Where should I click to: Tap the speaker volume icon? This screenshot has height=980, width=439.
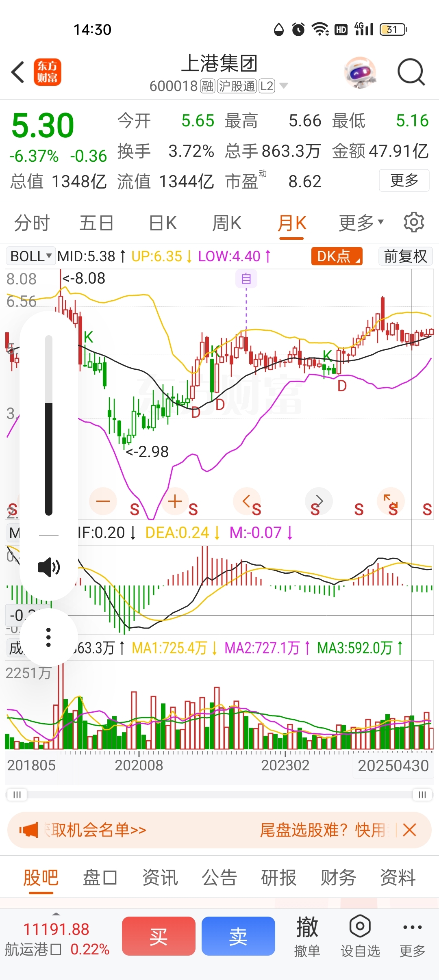pos(49,567)
